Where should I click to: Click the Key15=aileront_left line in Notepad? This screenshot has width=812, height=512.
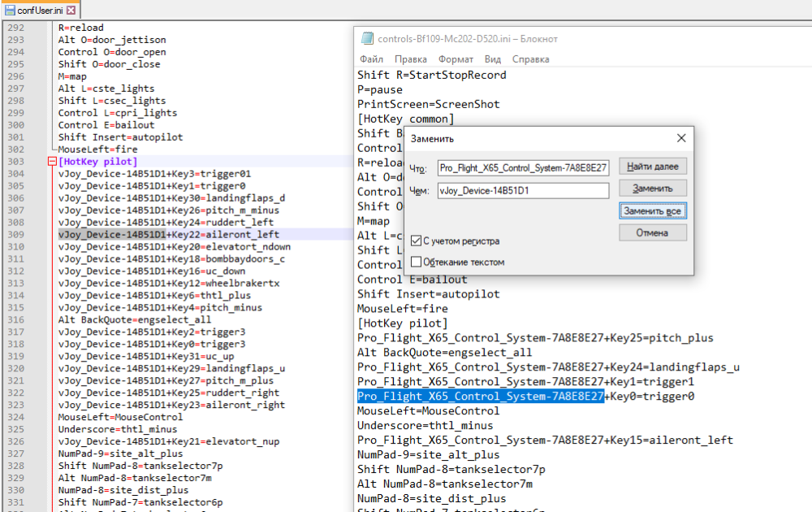(x=545, y=440)
